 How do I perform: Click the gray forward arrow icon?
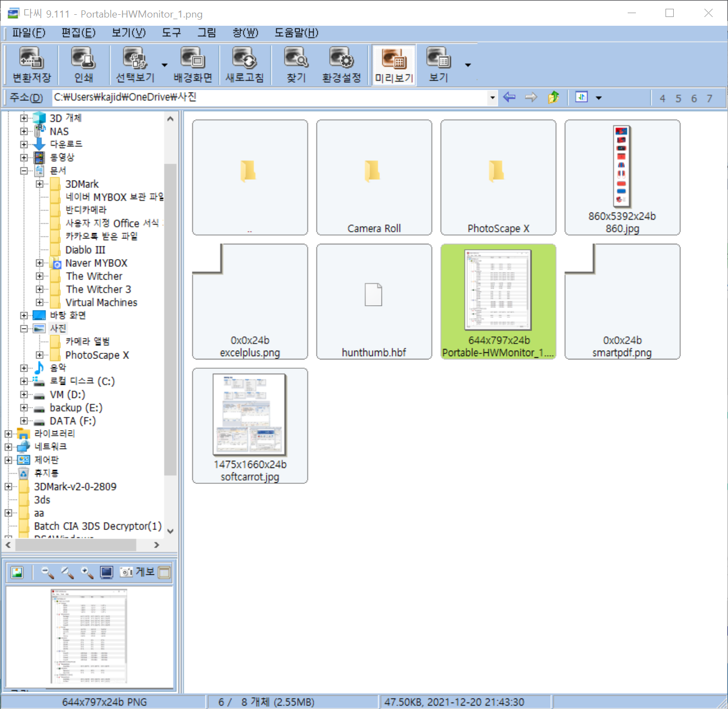(531, 98)
